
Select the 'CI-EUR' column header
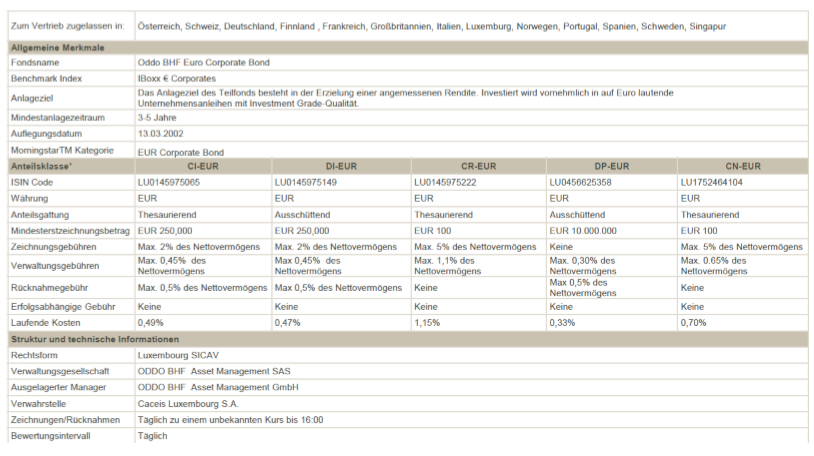click(x=203, y=166)
